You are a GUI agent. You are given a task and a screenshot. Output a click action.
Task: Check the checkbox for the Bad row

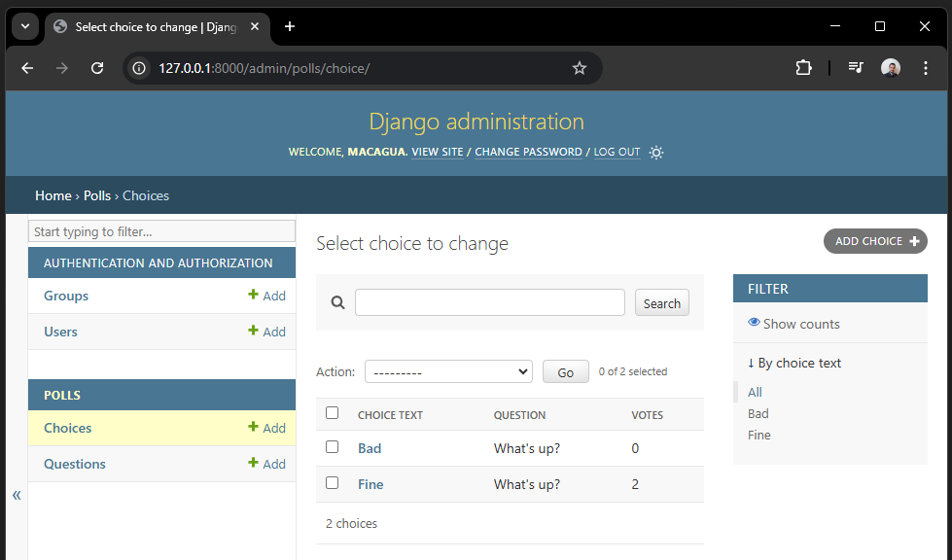[x=333, y=447]
